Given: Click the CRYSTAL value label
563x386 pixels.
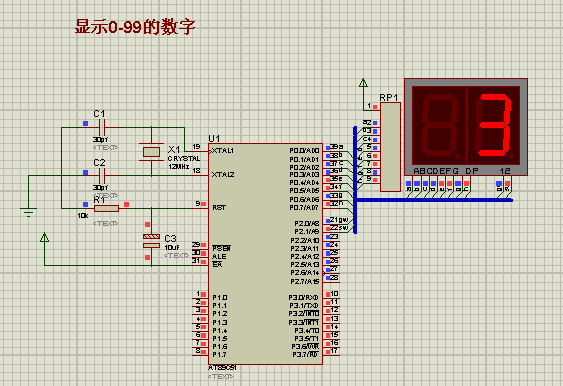Looking at the screenshot, I should point(184,158).
